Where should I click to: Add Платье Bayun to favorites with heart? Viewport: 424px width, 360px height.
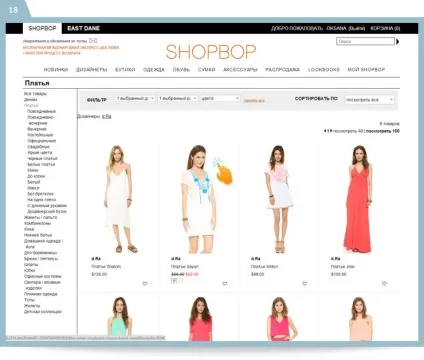coord(225,284)
